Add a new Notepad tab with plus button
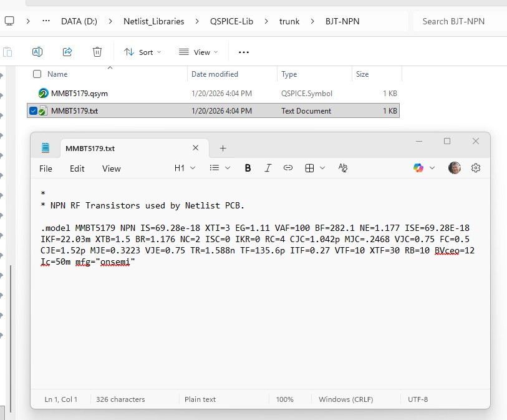The height and width of the screenshot is (420, 507). pos(223,148)
